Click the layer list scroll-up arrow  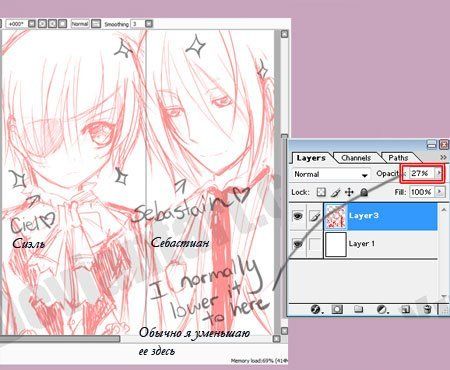[x=444, y=210]
